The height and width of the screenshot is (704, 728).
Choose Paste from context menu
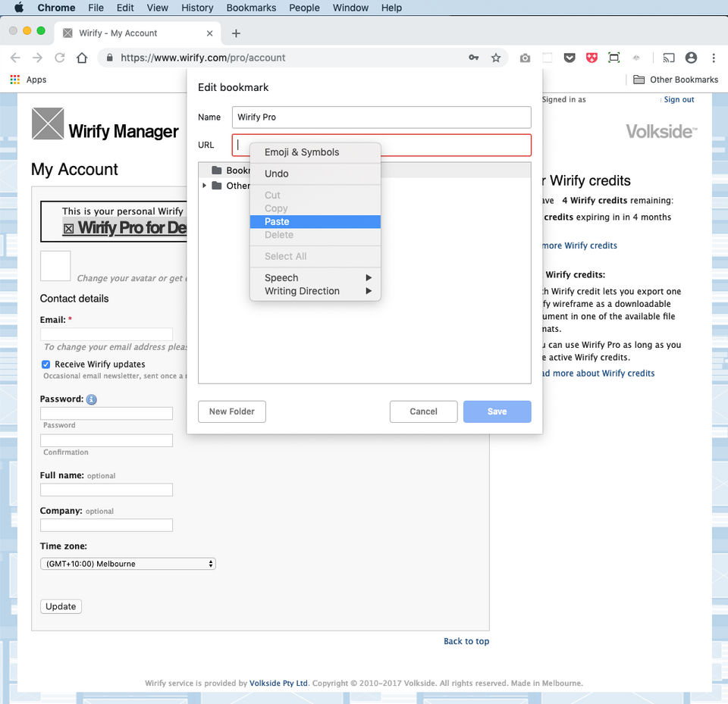tap(315, 222)
